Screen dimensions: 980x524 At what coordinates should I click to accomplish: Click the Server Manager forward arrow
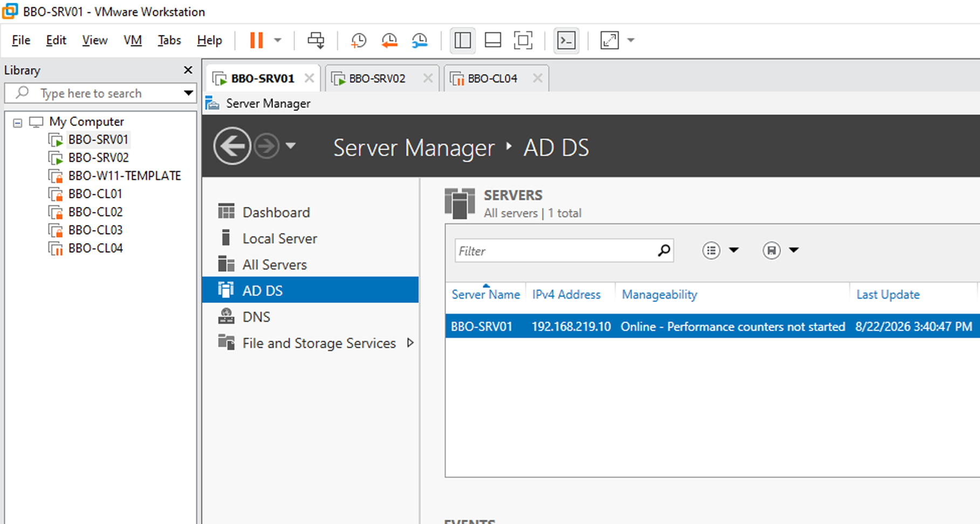266,146
